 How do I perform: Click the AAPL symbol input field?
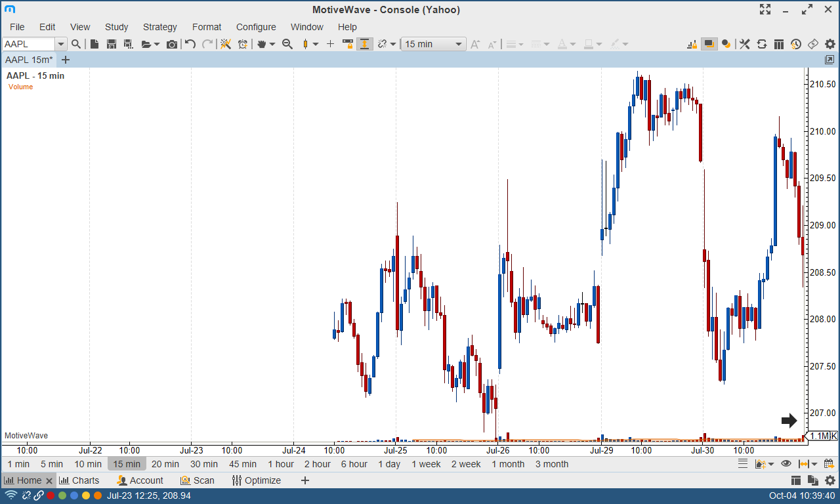28,44
